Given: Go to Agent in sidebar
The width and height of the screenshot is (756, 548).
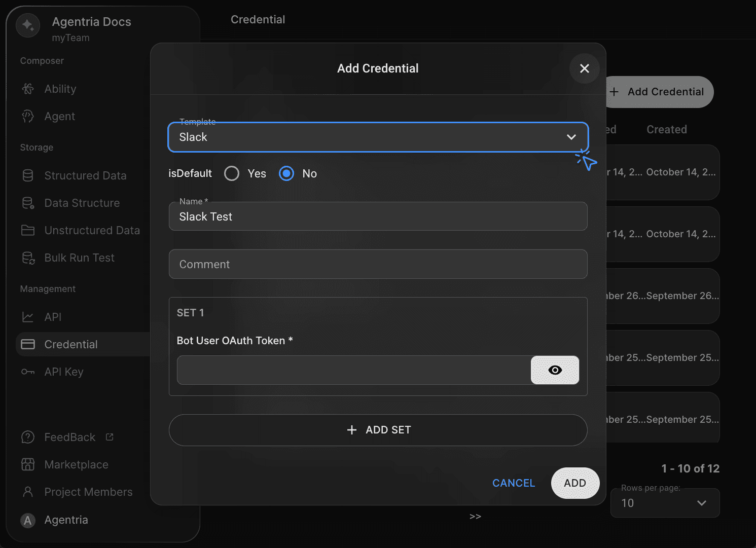Looking at the screenshot, I should [x=60, y=116].
